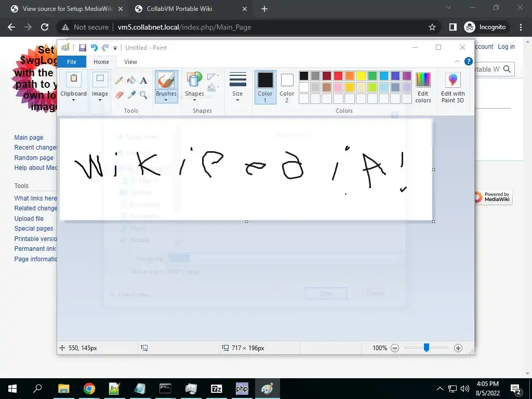This screenshot has height=399, width=532.
Task: Expand the Clipboard dropdown arrow
Action: pyautogui.click(x=73, y=100)
